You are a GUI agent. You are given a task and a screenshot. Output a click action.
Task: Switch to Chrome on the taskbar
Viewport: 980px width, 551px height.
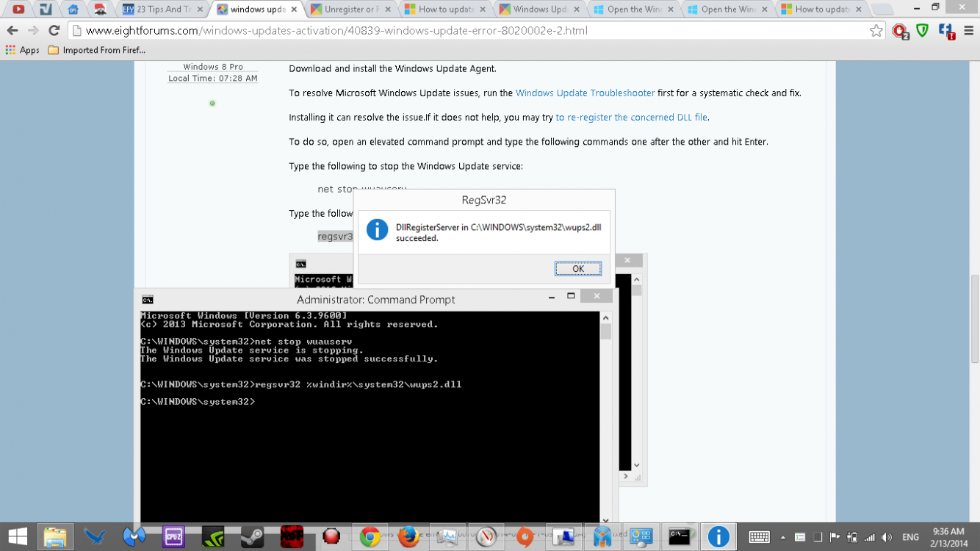coord(370,537)
